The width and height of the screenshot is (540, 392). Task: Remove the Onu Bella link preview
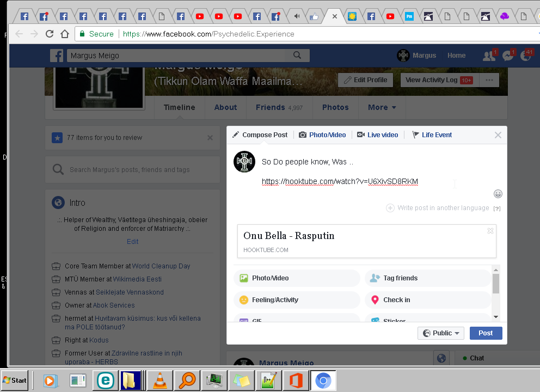(490, 231)
